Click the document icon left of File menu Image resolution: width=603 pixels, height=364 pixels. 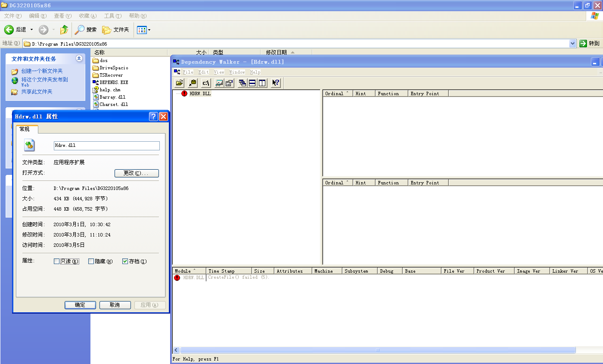click(177, 72)
